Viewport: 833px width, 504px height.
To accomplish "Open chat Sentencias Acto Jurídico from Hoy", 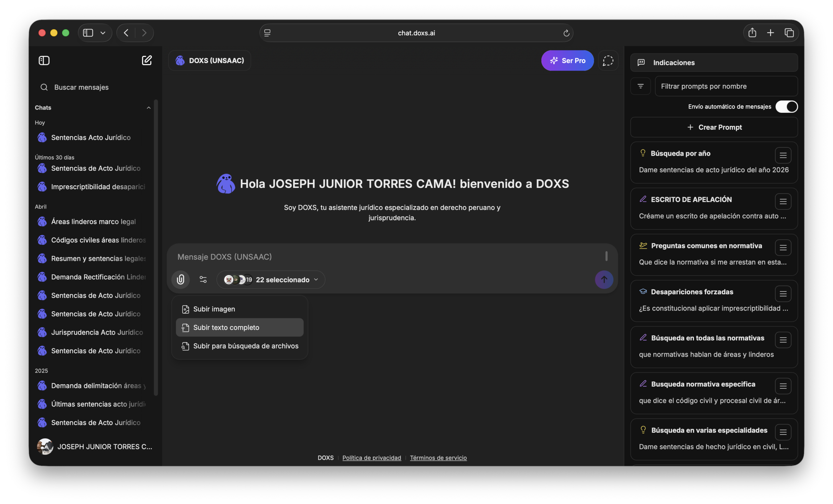I will click(93, 138).
